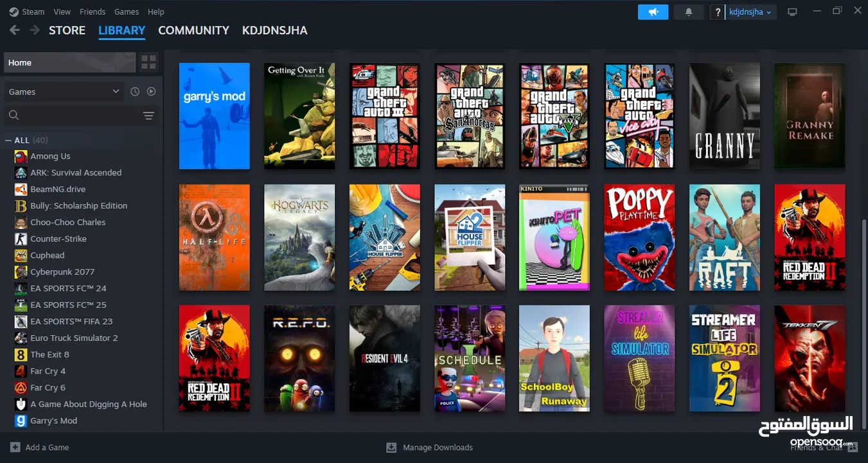Open the Half-Life cover
This screenshot has height=463, width=868.
214,237
